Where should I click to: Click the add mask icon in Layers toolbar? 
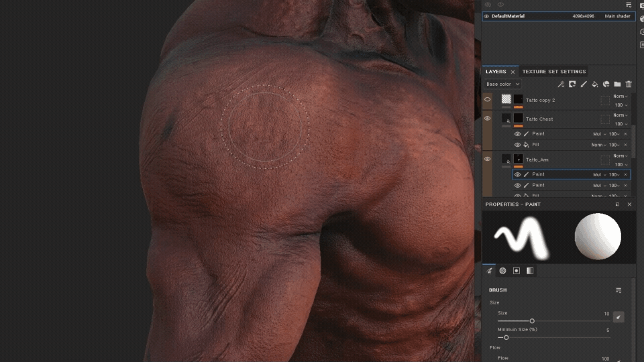point(572,84)
